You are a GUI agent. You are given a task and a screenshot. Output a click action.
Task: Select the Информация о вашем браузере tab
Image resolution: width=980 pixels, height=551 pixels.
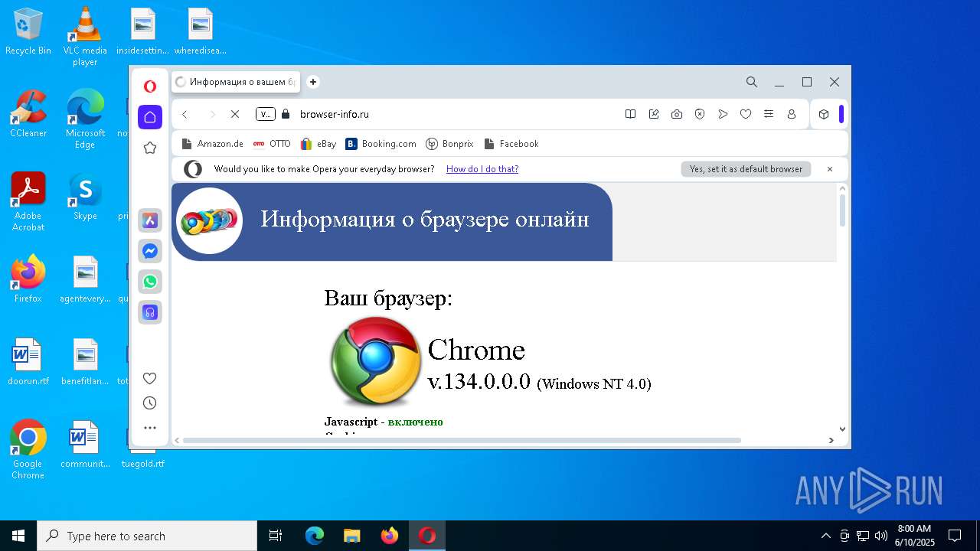(x=236, y=82)
